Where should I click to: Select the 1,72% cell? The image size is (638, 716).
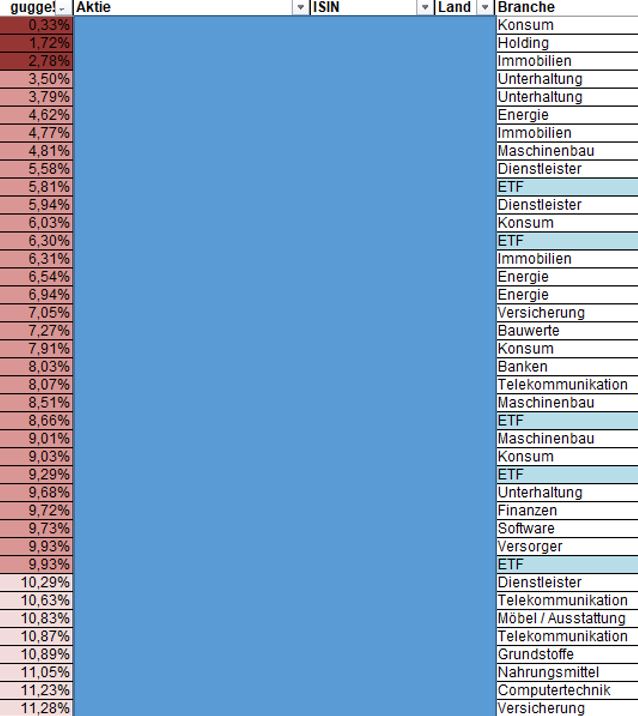[36, 43]
